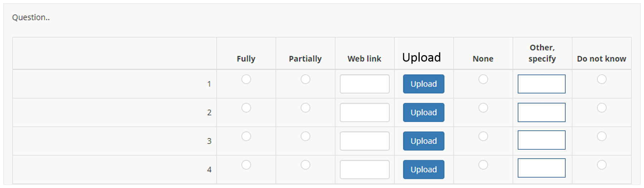Image resolution: width=644 pixels, height=188 pixels.
Task: Choose None option in row 1
Action: [483, 79]
